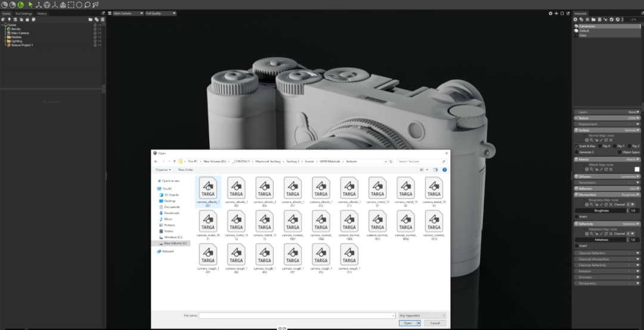The image size is (644, 330).
Task: Select Quick access in sidebar
Action: pyautogui.click(x=171, y=180)
